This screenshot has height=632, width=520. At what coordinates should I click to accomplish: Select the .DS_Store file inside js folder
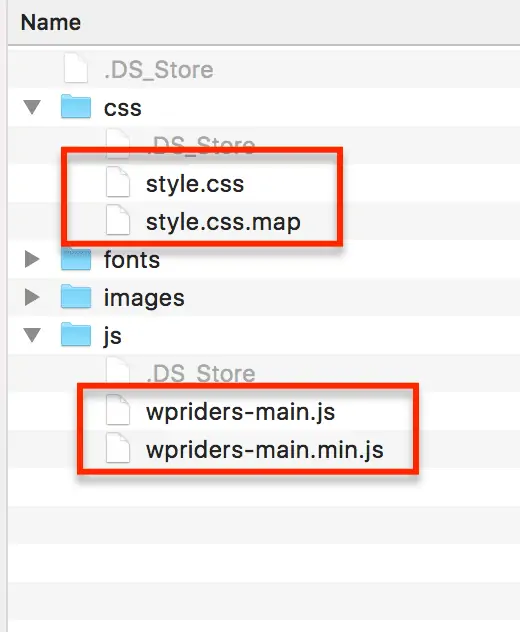[201, 373]
